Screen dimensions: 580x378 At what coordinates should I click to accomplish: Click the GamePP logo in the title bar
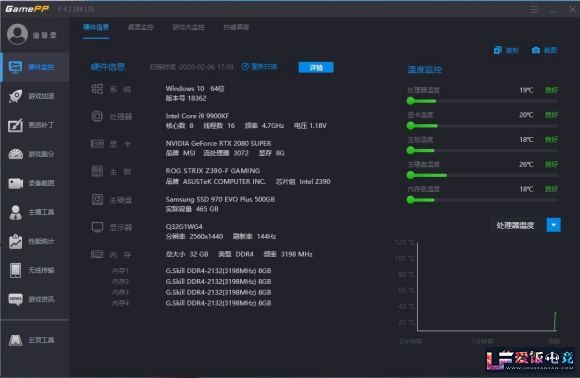(27, 9)
